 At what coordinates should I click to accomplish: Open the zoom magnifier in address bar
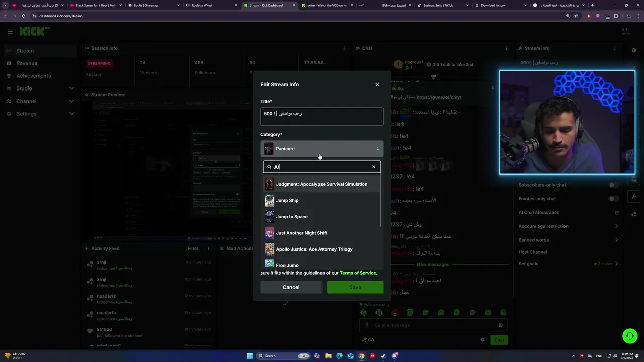click(x=568, y=16)
